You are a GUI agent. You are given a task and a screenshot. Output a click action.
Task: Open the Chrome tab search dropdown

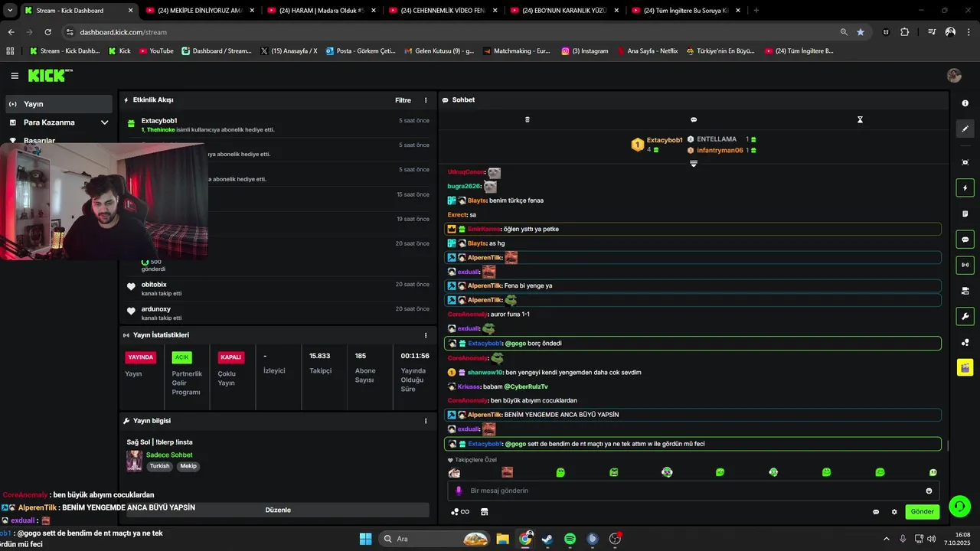[x=10, y=11]
